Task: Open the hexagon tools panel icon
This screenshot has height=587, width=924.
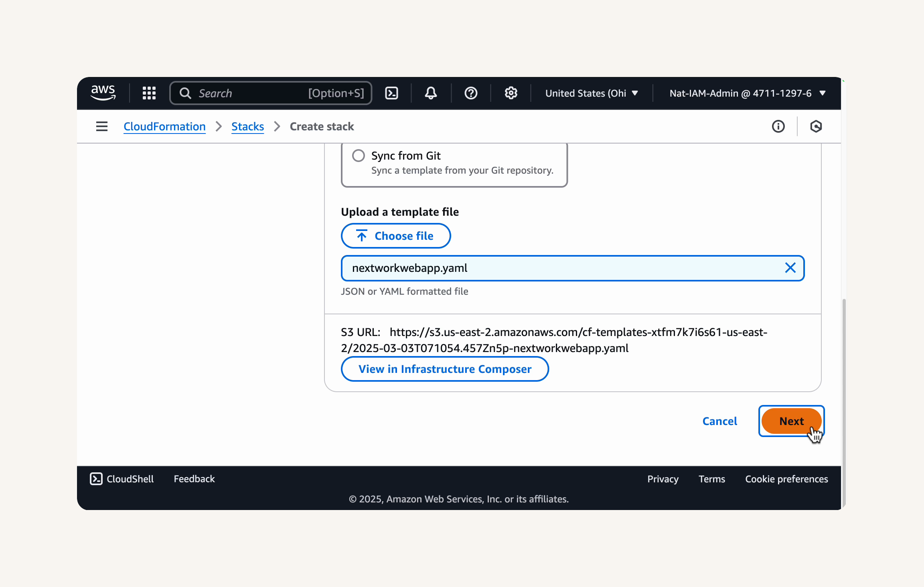Action: point(816,126)
